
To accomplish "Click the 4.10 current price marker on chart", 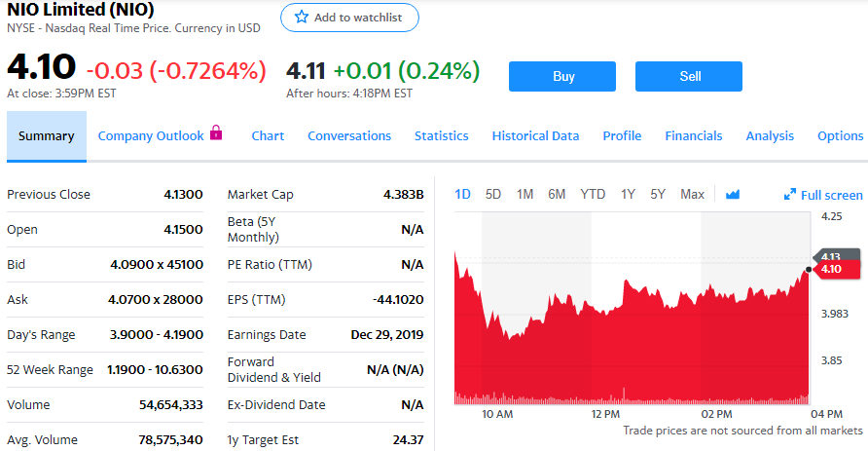I will tap(831, 269).
